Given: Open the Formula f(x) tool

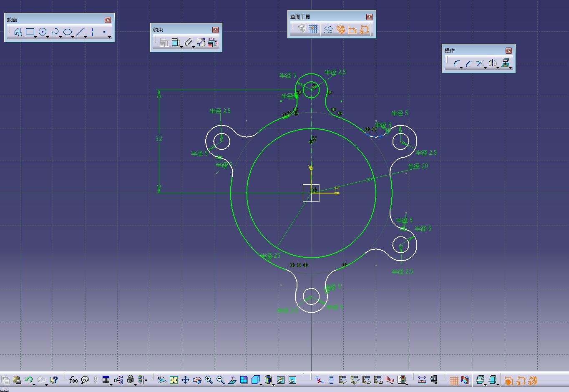Looking at the screenshot, I should pos(73,380).
